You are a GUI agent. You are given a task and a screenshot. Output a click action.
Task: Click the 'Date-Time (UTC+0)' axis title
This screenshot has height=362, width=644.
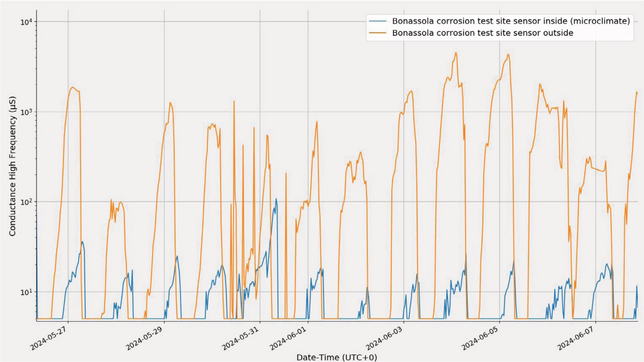pos(336,357)
